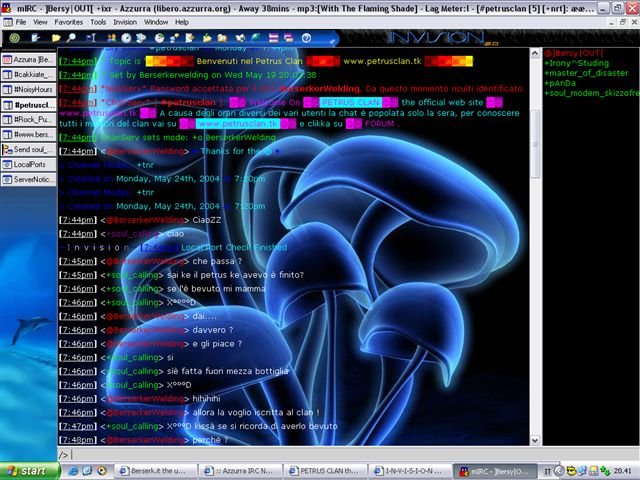Switch to the #cakkiate channel window
This screenshot has height=480, width=640.
[29, 74]
